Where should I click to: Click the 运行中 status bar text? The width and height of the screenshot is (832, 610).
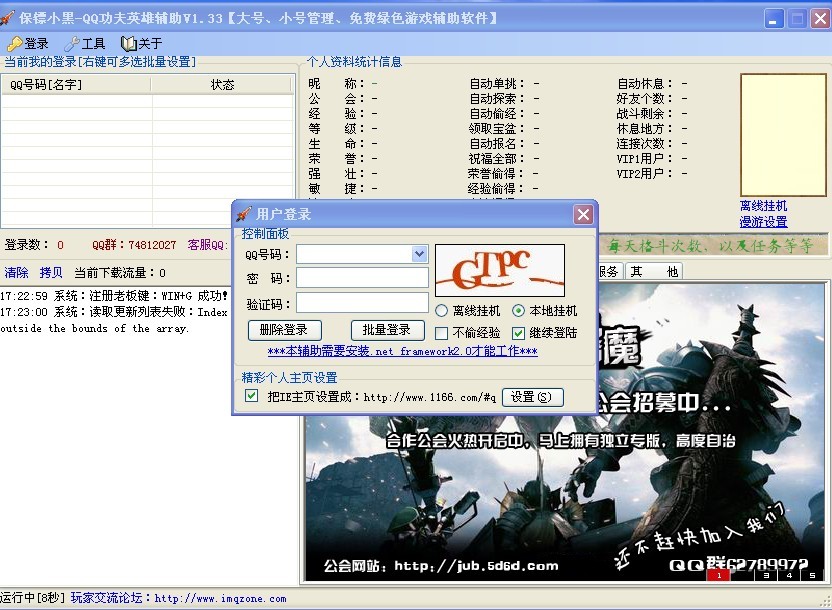[x=32, y=598]
